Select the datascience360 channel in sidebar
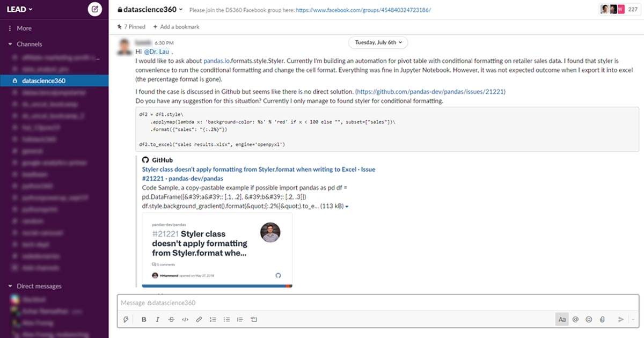 [x=54, y=81]
